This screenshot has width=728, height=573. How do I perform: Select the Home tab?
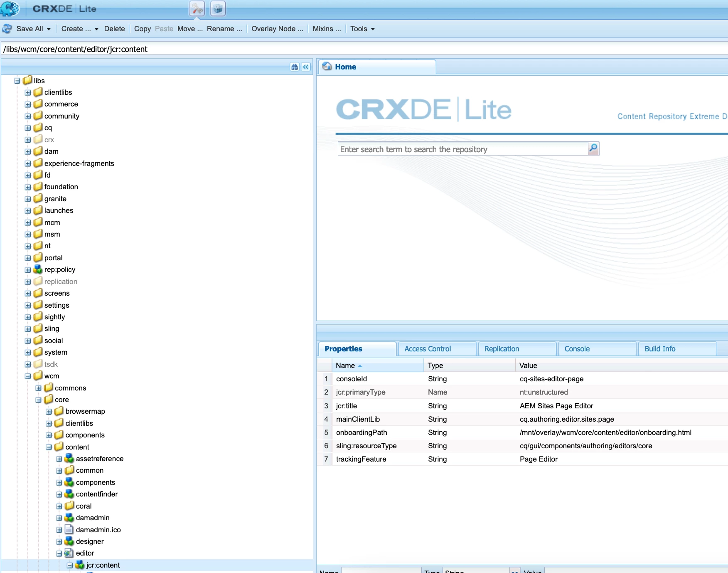[377, 67]
